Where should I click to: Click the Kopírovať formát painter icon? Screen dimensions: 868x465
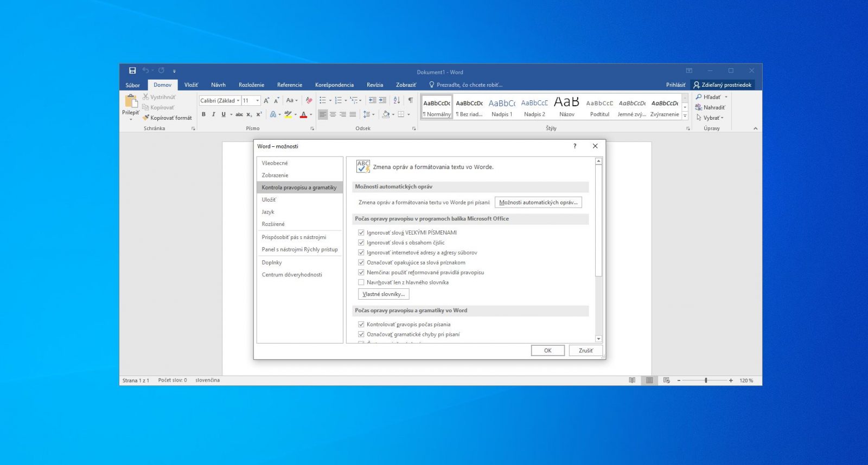tap(167, 118)
